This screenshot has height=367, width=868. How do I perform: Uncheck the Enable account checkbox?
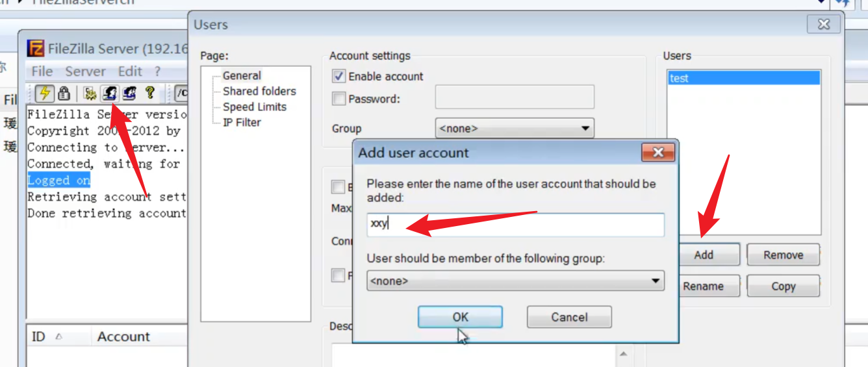[x=338, y=77]
